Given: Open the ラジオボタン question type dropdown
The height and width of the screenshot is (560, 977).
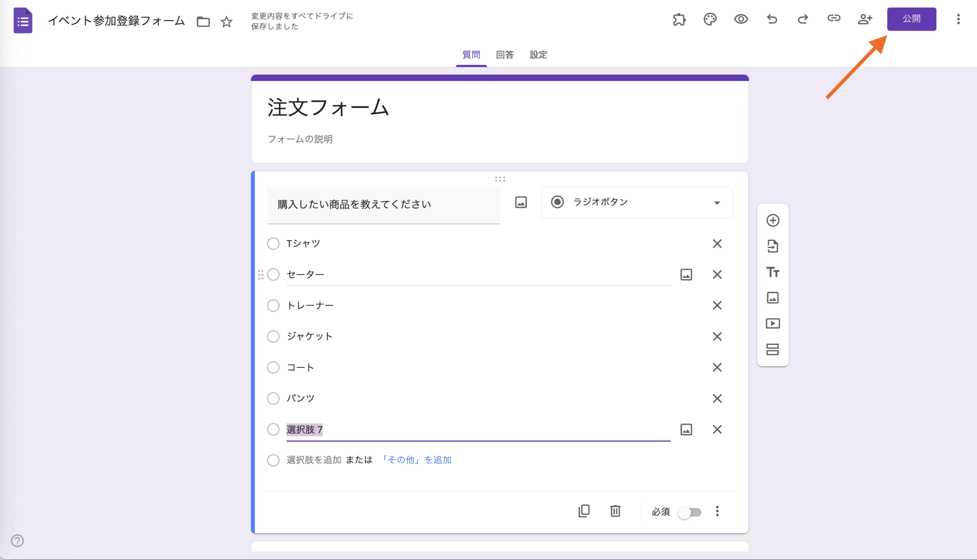Looking at the screenshot, I should pyautogui.click(x=637, y=202).
